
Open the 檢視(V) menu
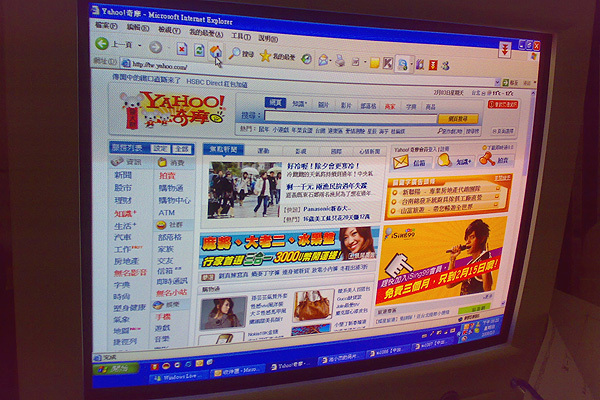point(169,30)
